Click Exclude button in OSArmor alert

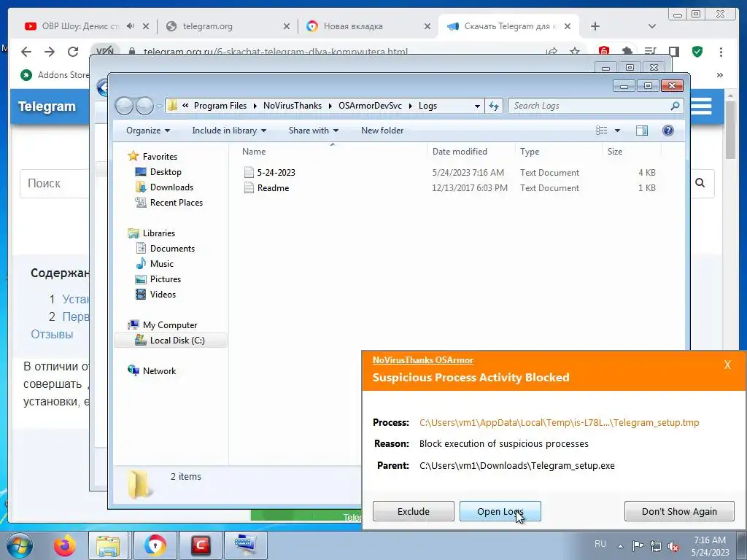pos(414,511)
